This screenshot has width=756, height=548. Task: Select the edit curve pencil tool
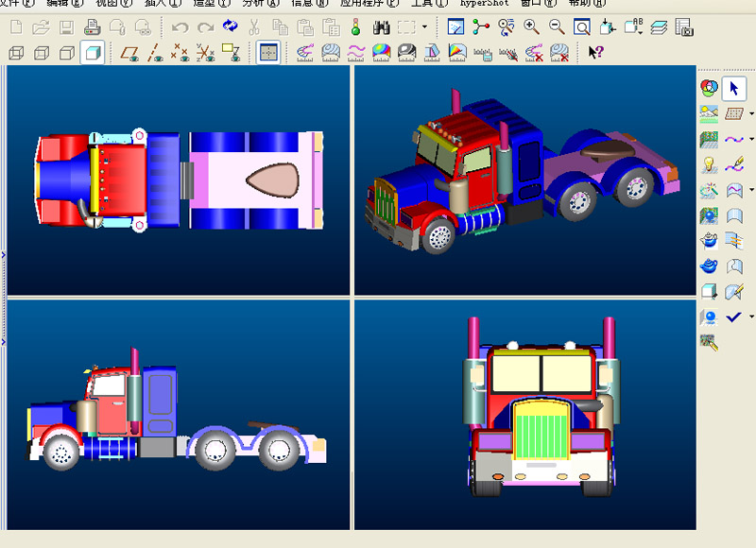734,164
